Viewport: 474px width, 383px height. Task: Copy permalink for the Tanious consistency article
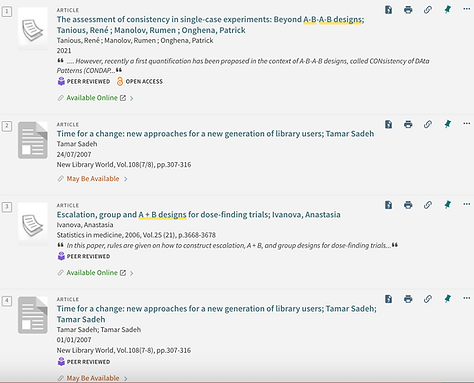pos(428,10)
